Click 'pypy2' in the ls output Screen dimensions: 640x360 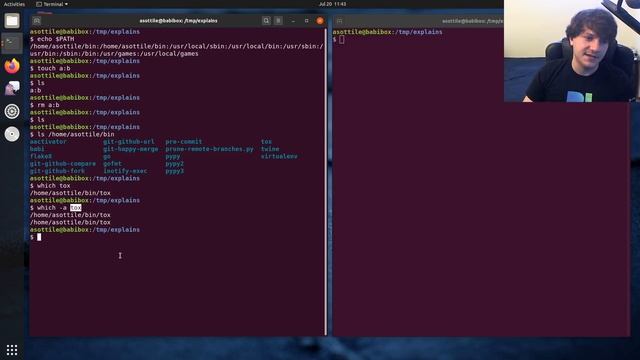click(175, 164)
